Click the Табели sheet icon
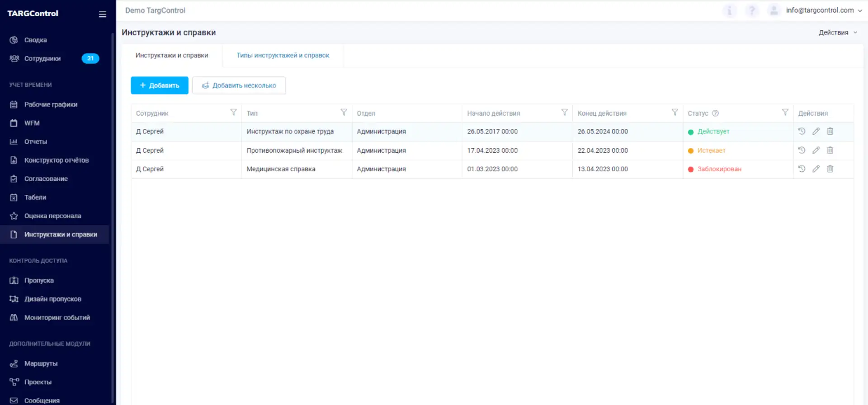Screen dimensions: 868x405 (x=14, y=197)
